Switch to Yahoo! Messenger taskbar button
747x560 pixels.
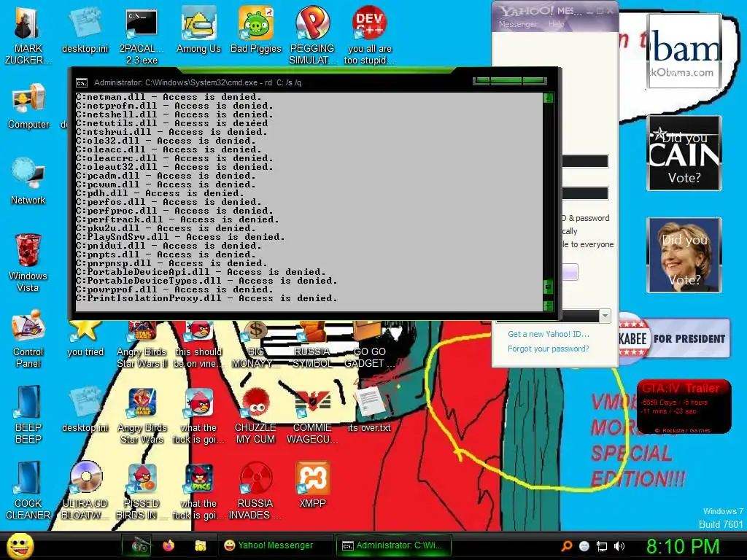pos(275,545)
